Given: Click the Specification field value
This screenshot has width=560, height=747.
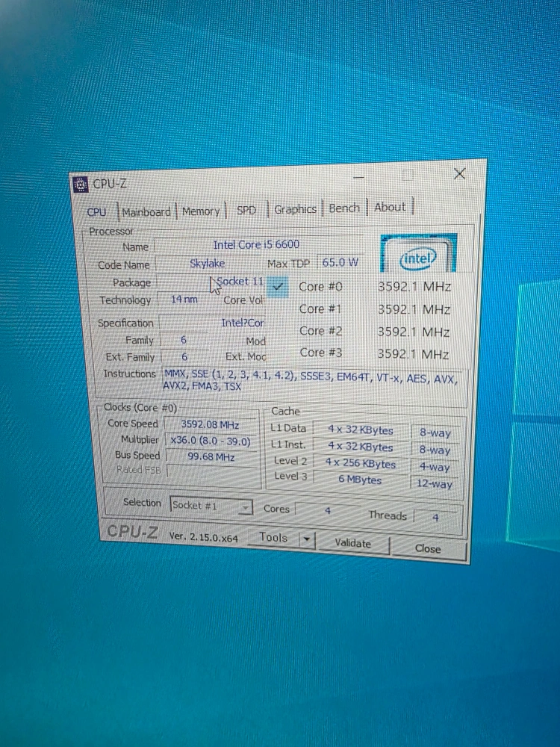Looking at the screenshot, I should (x=212, y=323).
